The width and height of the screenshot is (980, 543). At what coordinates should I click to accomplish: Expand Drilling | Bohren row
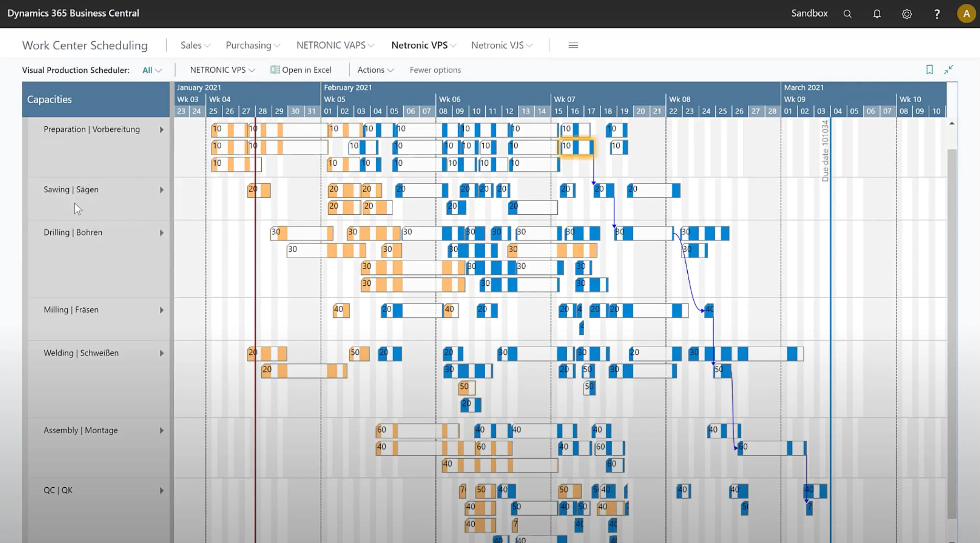[x=162, y=233]
